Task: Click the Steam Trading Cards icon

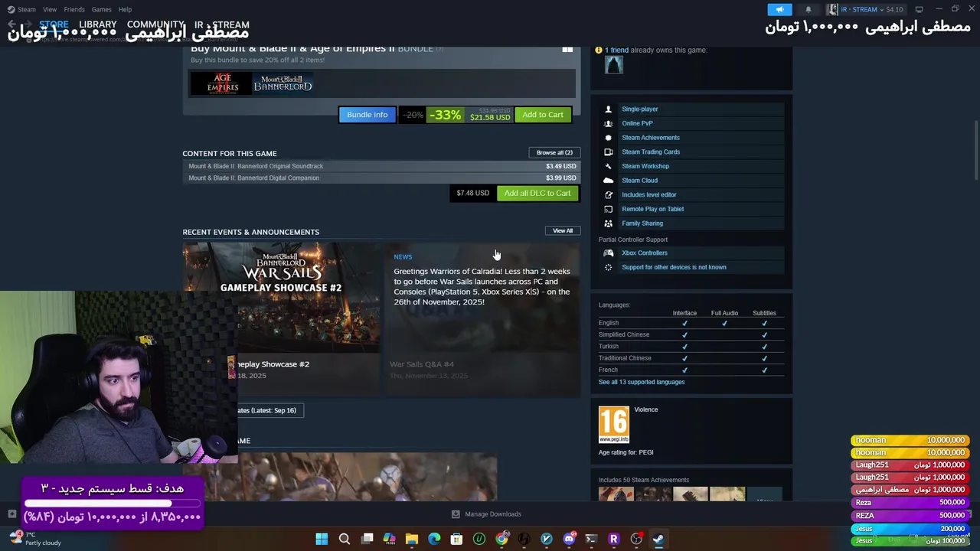Action: point(608,152)
